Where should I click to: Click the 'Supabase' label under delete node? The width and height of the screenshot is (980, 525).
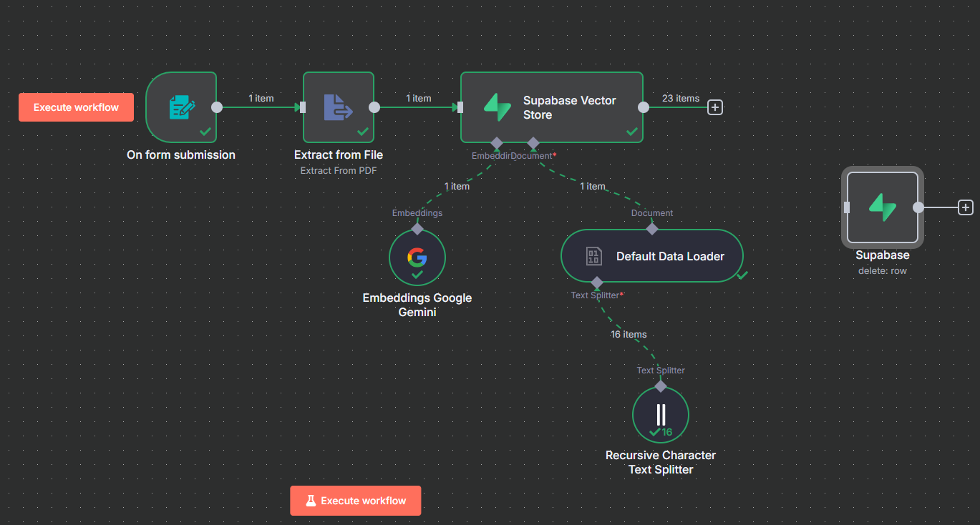883,255
